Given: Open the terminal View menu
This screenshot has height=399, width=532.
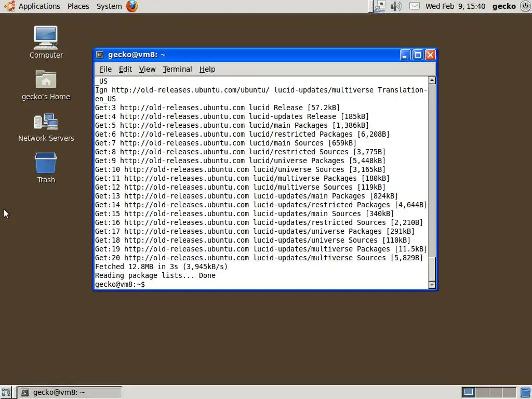Looking at the screenshot, I should tap(147, 69).
